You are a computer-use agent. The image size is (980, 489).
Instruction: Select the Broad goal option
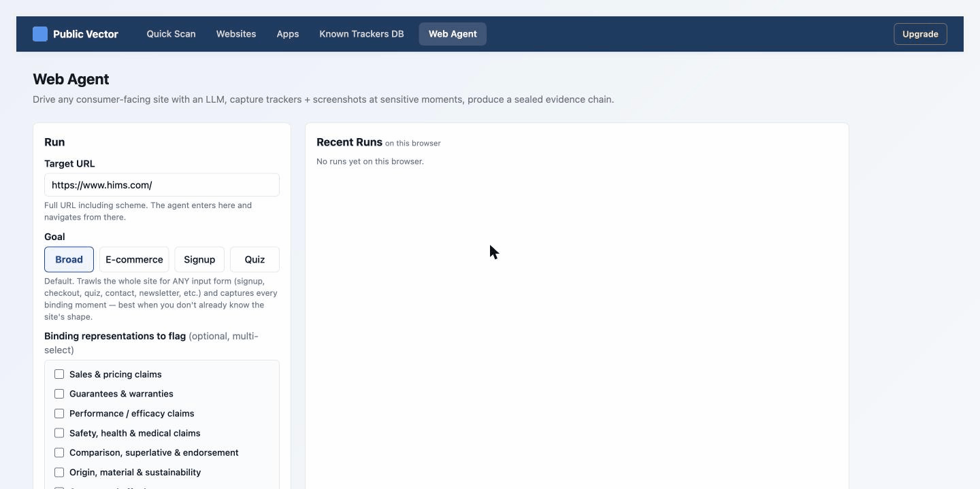coord(69,260)
